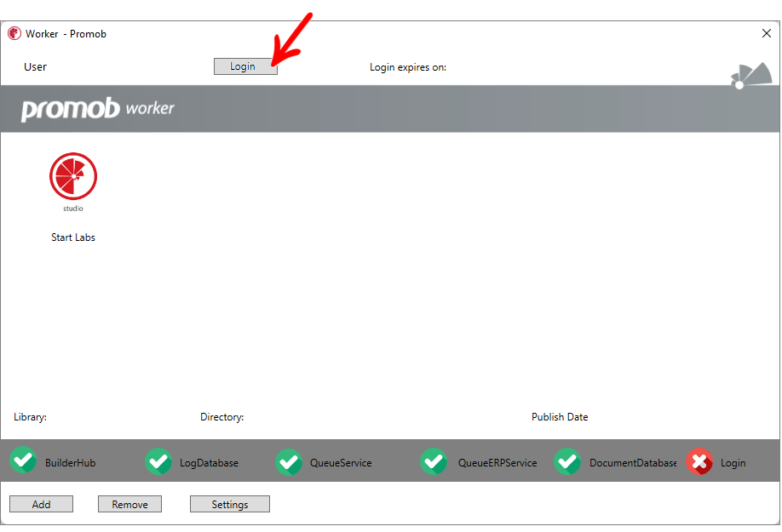
Task: Click the 'Login expires on:' text
Action: click(408, 67)
